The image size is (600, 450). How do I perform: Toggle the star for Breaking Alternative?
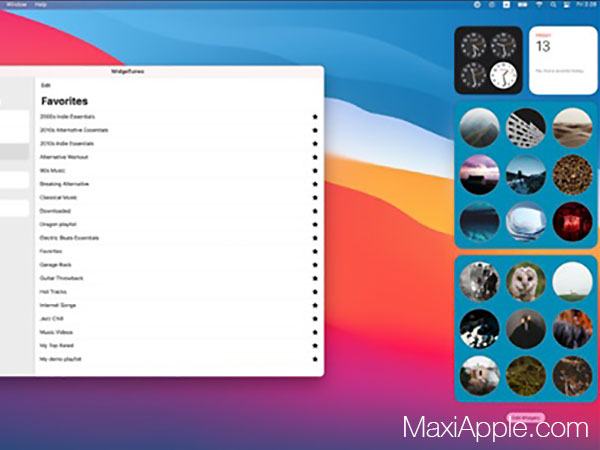315,184
